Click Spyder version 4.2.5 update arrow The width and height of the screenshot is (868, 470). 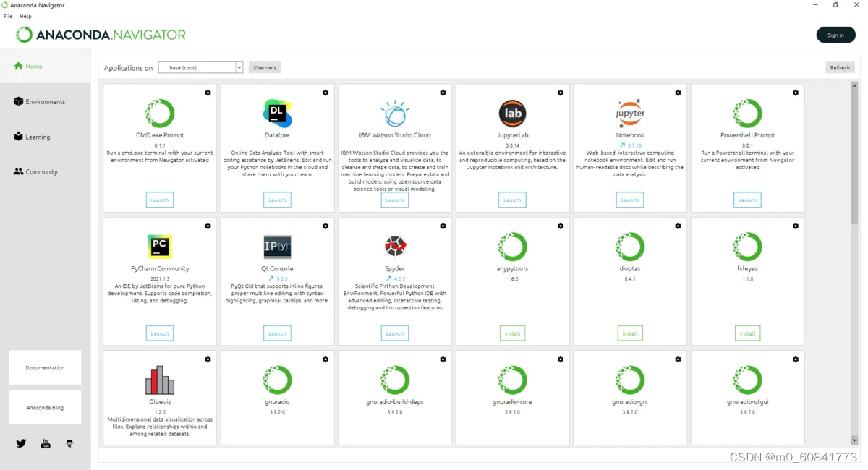(388, 278)
